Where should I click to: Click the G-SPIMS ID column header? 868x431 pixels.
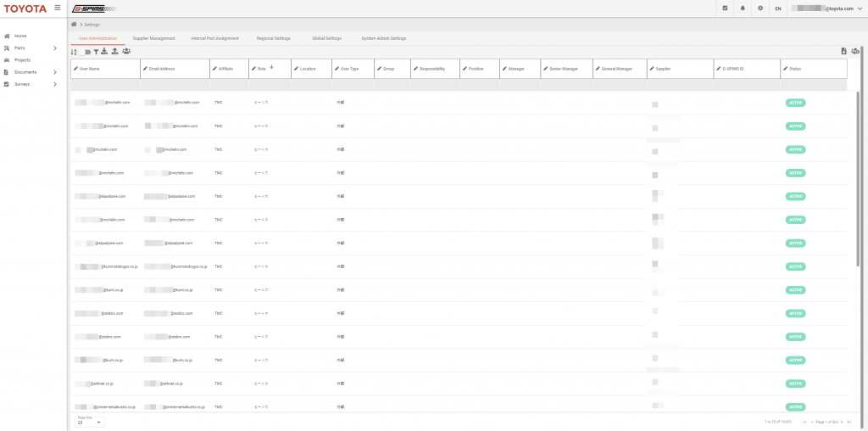click(747, 69)
